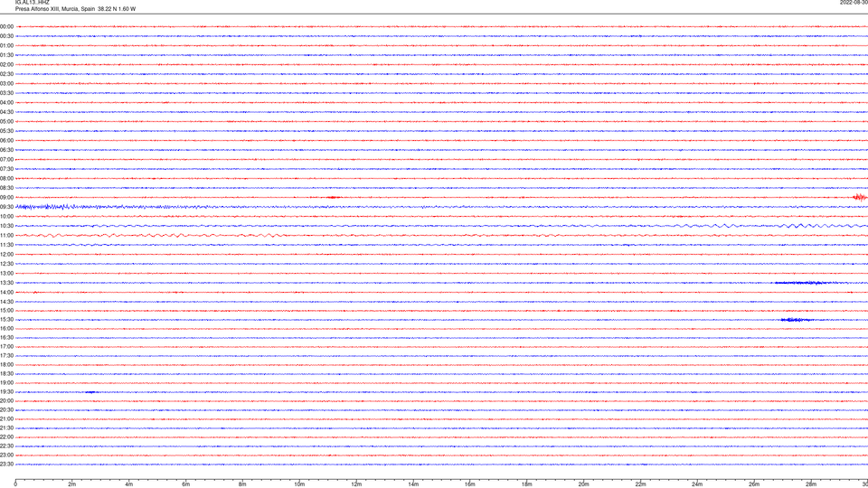Click the 05:00 row label
The image size is (868, 488).
click(6, 122)
